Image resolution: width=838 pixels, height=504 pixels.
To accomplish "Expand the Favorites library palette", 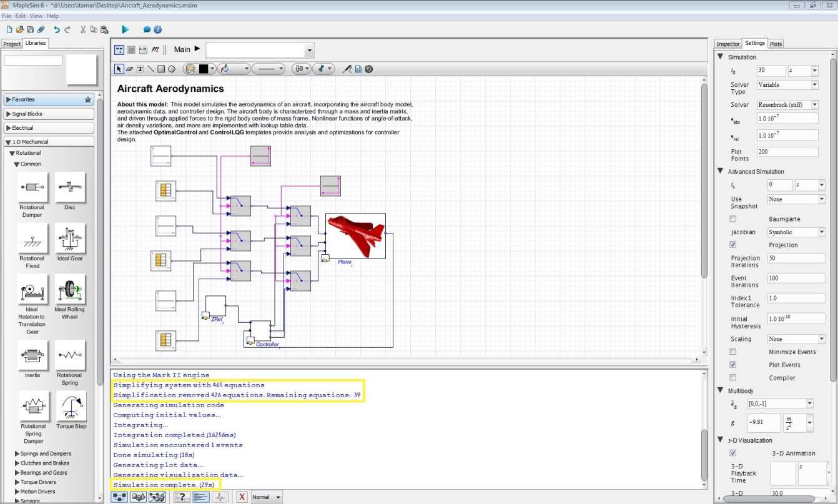I will coord(49,99).
